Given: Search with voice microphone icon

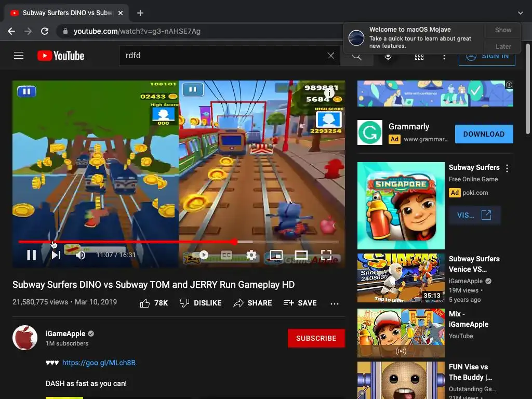Looking at the screenshot, I should tap(388, 56).
